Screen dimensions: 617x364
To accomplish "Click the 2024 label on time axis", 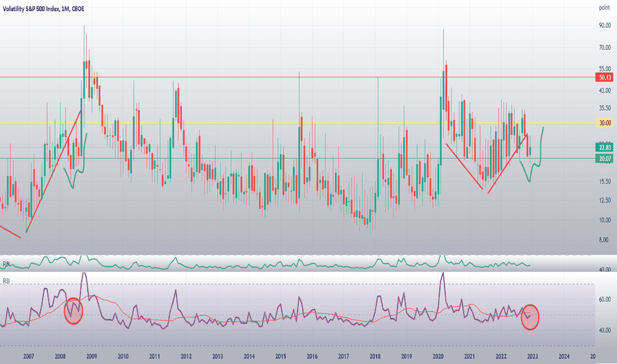I will click(564, 357).
